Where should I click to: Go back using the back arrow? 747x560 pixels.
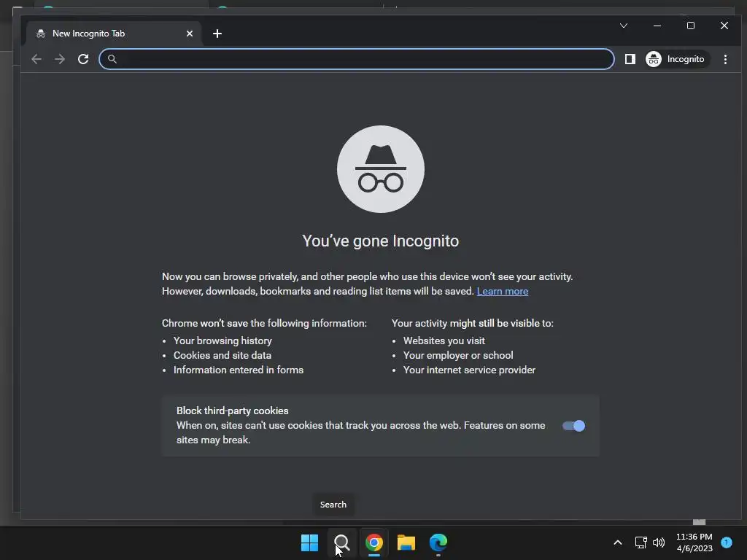click(36, 59)
